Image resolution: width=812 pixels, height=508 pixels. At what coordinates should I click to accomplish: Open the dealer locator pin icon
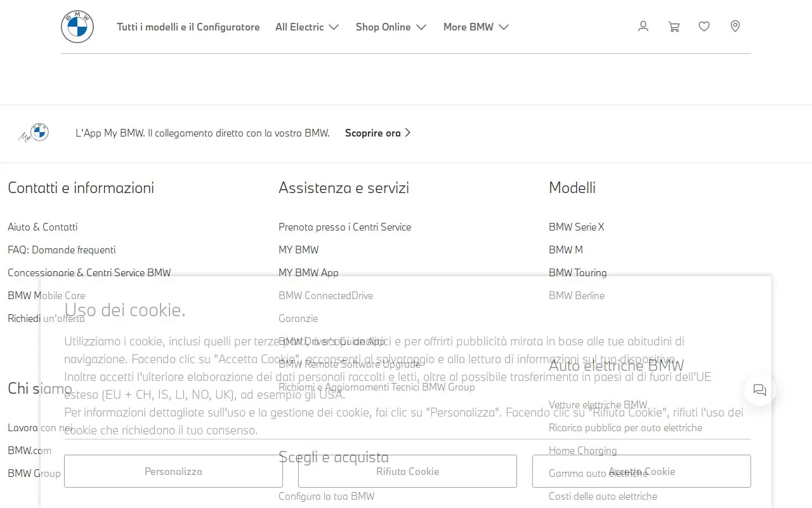click(x=735, y=27)
